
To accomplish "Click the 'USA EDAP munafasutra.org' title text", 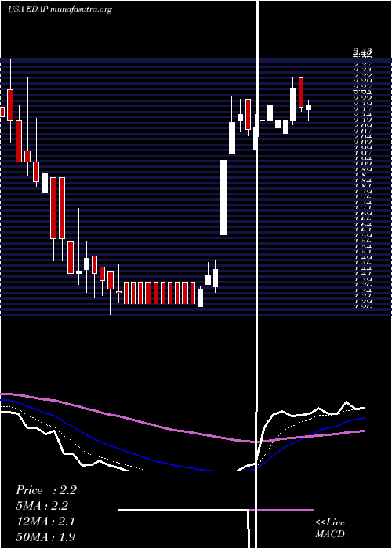I will 60,9.
